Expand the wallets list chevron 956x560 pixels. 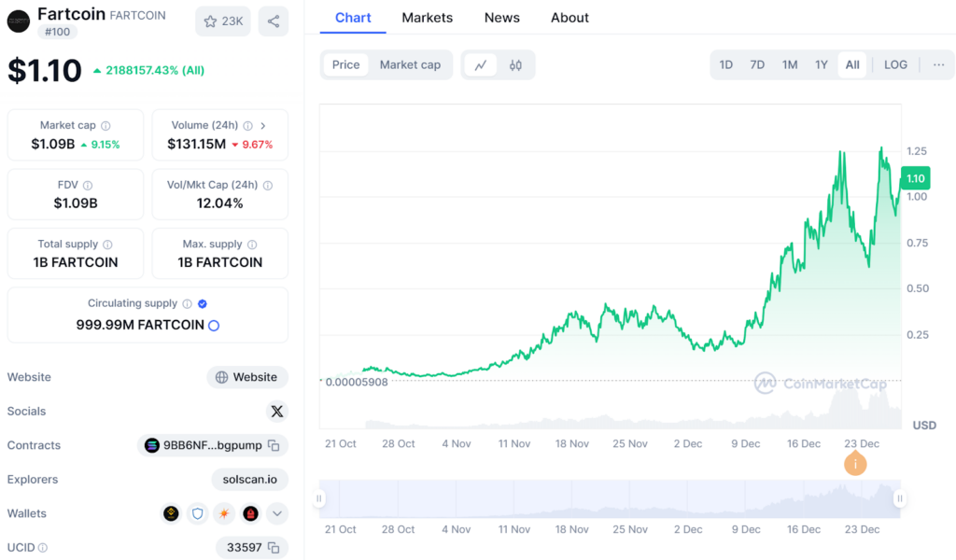coord(276,513)
